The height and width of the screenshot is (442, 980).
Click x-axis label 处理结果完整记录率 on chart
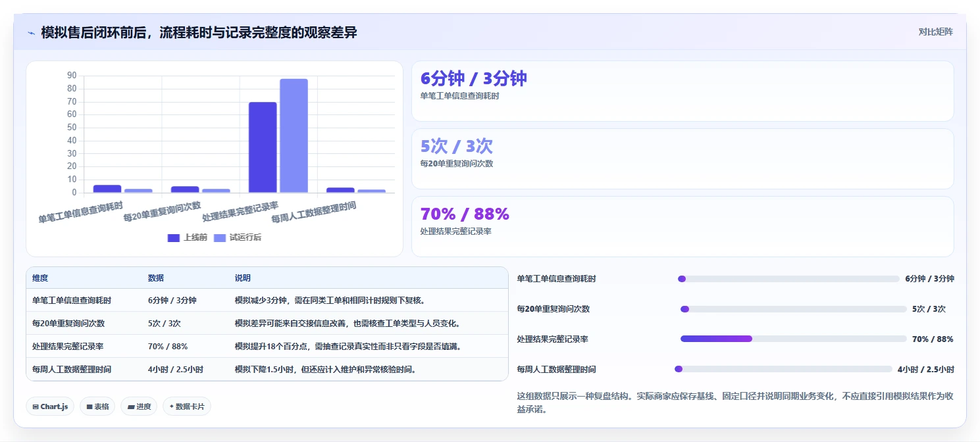pos(240,212)
